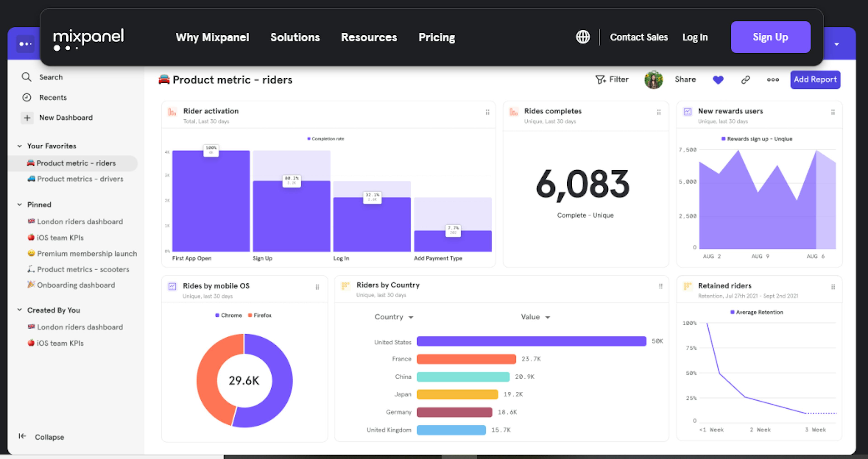
Task: Open iOS team KPIs under Pinned
Action: point(56,237)
